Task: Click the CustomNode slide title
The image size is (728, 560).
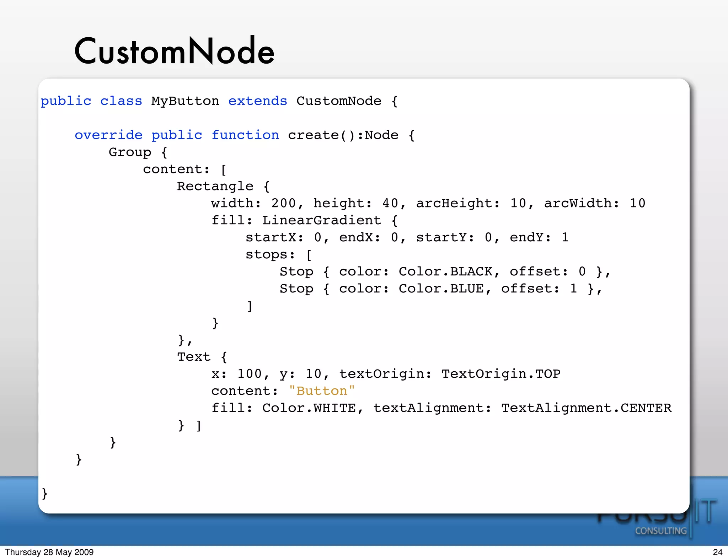Action: pos(174,51)
